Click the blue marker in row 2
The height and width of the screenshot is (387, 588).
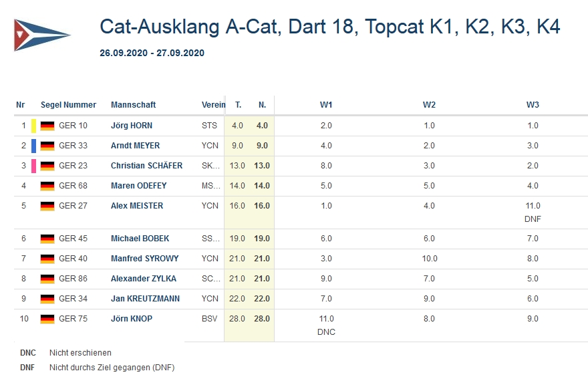click(33, 146)
